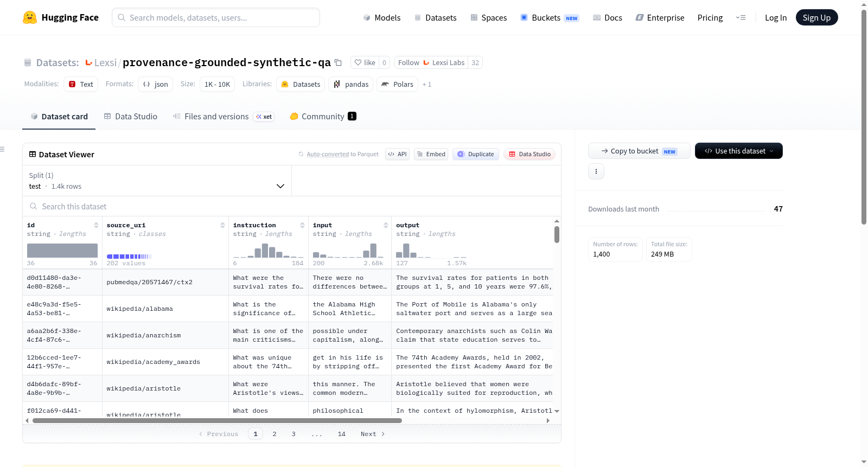The height and width of the screenshot is (467, 868).
Task: Sort the source_uri column
Action: 222,225
